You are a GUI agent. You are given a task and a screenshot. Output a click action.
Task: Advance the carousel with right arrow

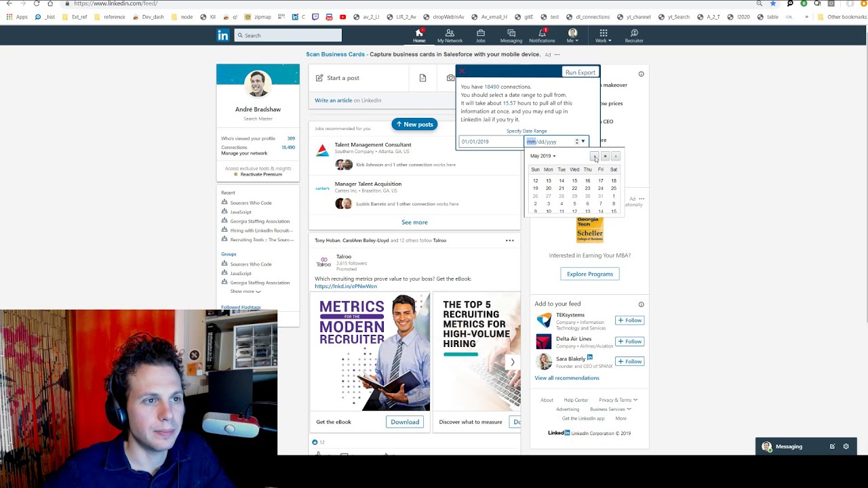[513, 362]
